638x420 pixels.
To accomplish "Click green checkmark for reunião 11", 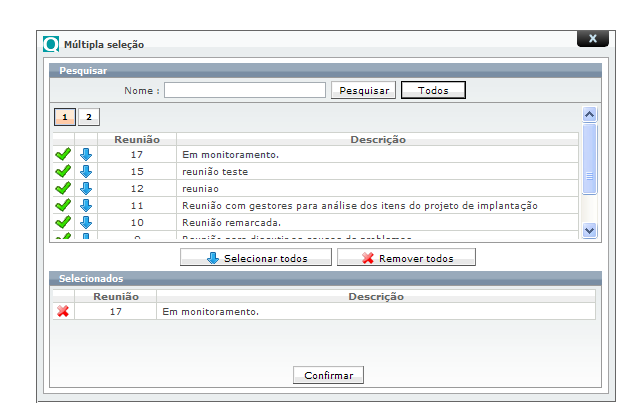I will [x=63, y=206].
